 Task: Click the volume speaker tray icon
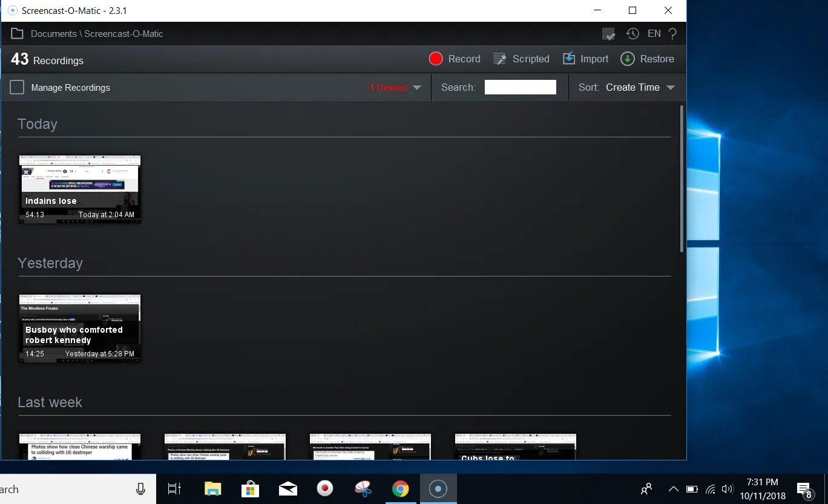pyautogui.click(x=728, y=489)
